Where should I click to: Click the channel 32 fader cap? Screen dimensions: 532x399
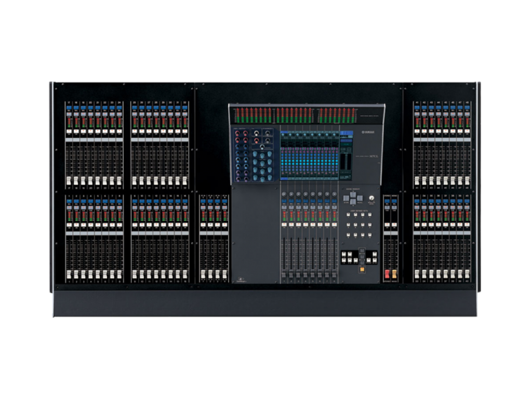click(x=185, y=180)
